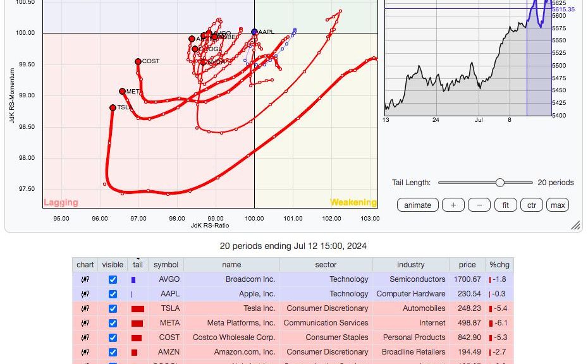The height and width of the screenshot is (364, 588).
Task: Click the red tail swatch for AMZN
Action: click(134, 353)
